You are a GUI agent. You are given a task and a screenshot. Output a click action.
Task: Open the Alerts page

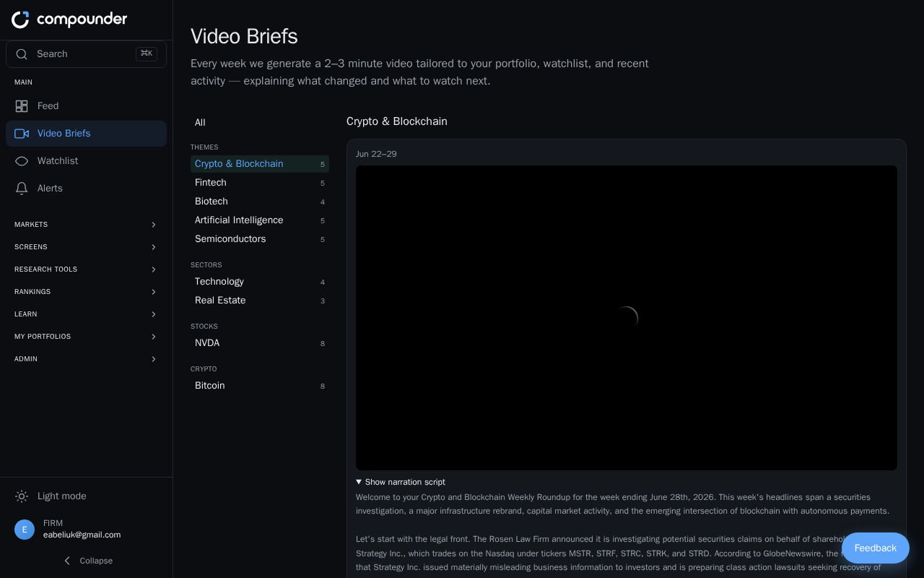point(86,189)
